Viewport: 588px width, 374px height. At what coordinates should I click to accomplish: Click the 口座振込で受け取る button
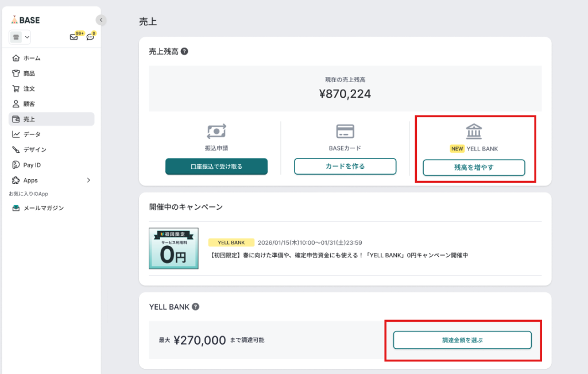pyautogui.click(x=216, y=167)
